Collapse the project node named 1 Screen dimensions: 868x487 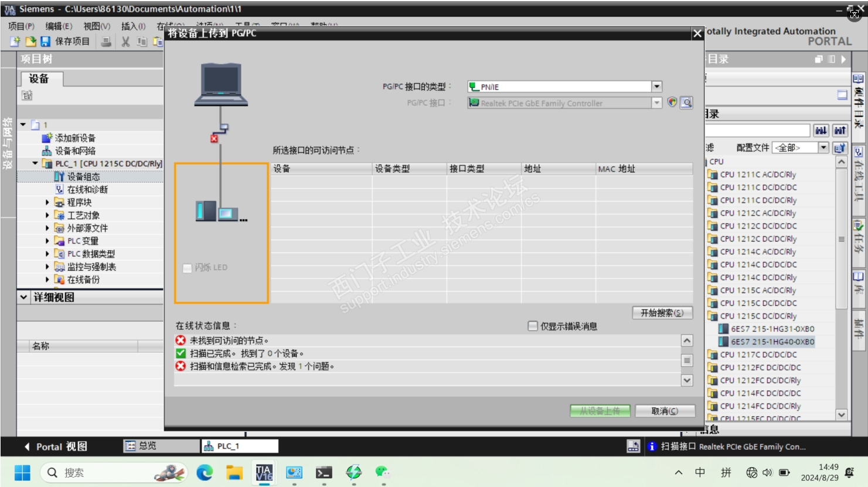23,125
